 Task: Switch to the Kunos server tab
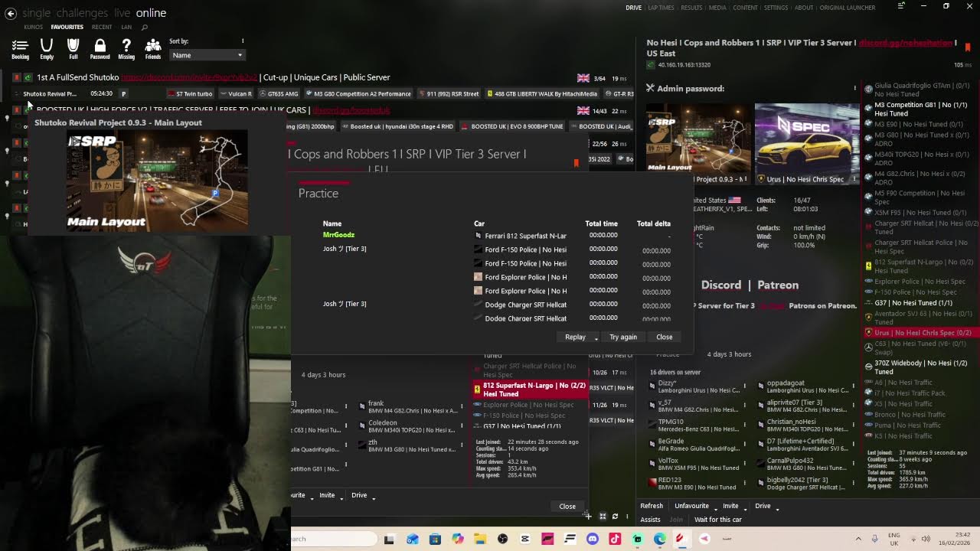(x=34, y=28)
